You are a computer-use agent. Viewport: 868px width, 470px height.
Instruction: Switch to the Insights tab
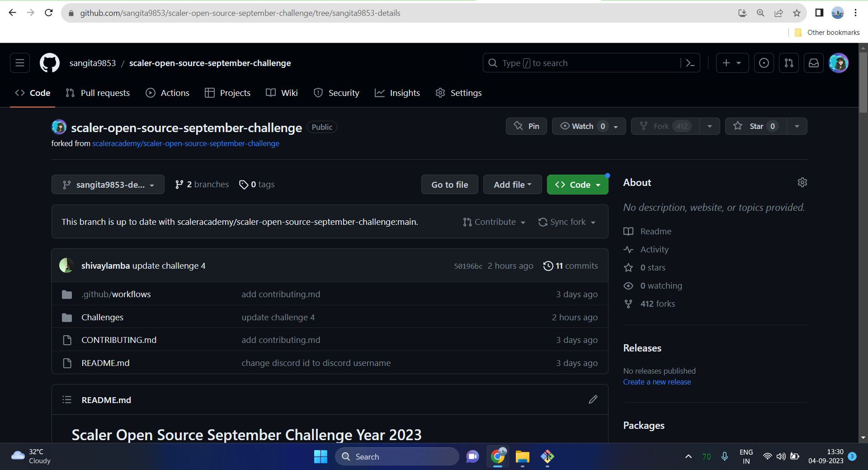tap(397, 93)
